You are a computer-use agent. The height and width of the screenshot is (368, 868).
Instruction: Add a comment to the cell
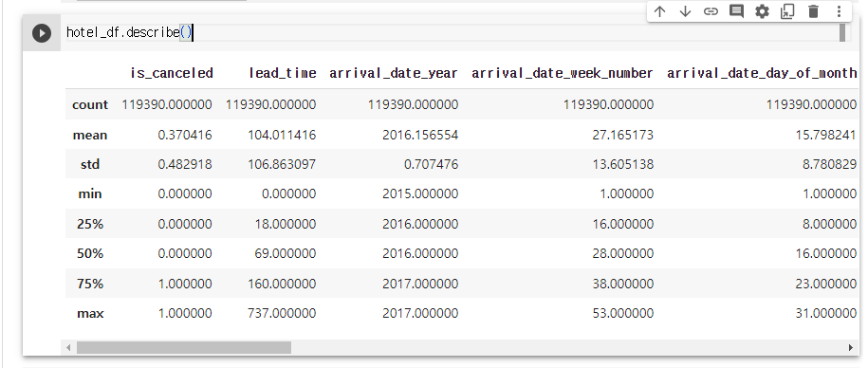point(736,11)
